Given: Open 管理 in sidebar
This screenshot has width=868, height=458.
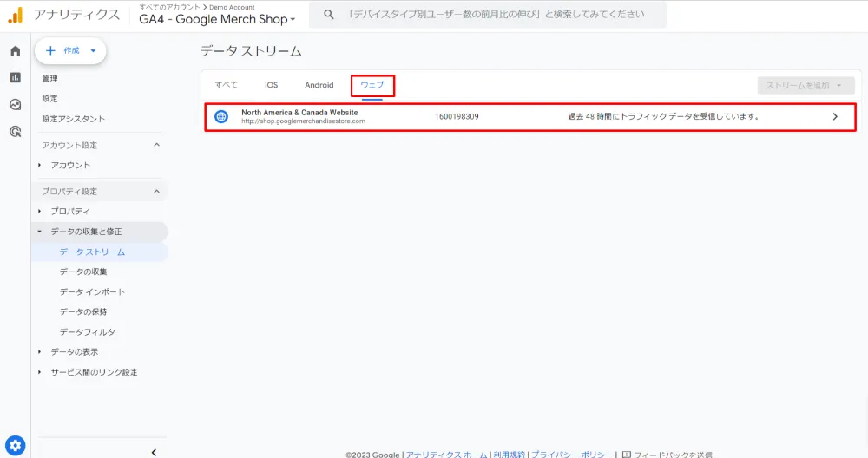Looking at the screenshot, I should point(49,79).
